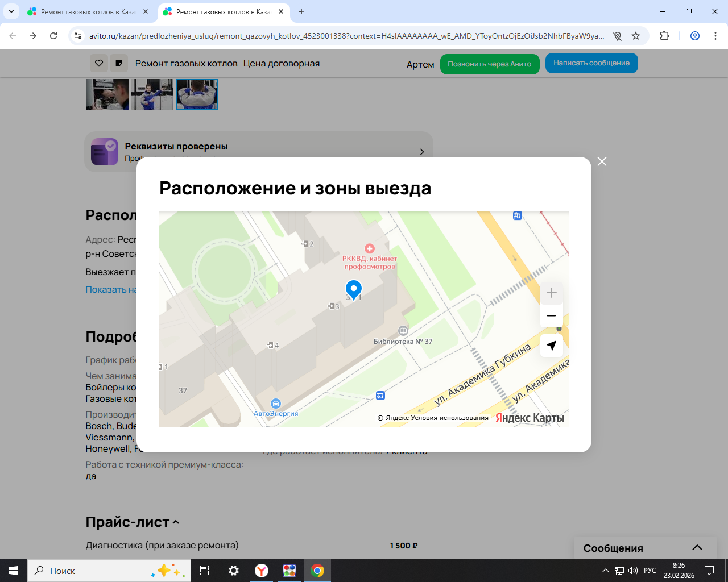The image size is (728, 582).
Task: Expand the Сообщения chat panel
Action: point(697,548)
